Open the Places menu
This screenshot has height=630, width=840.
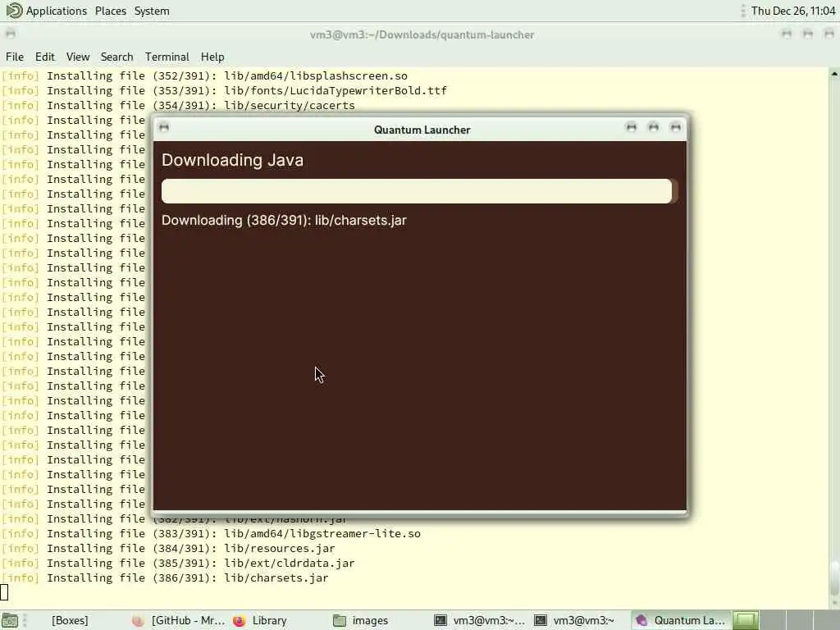tap(111, 11)
